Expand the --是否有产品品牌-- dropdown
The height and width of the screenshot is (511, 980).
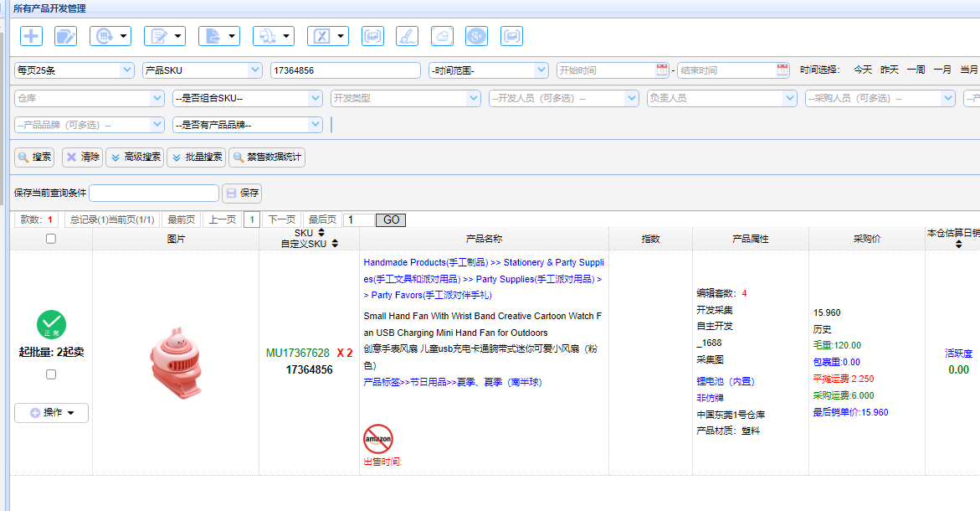point(248,125)
